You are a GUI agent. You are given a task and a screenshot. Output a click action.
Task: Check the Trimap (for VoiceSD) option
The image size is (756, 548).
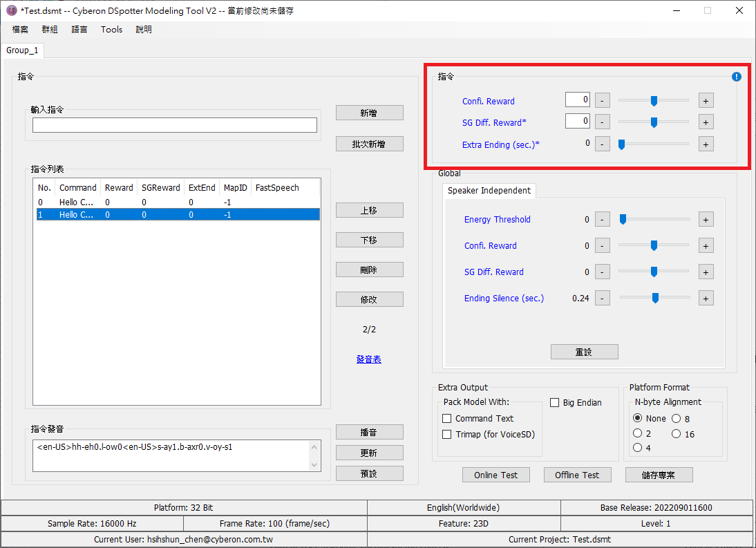447,435
